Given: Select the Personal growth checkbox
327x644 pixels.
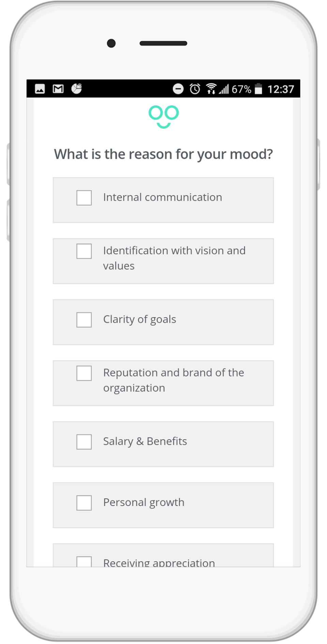Looking at the screenshot, I should click(84, 503).
